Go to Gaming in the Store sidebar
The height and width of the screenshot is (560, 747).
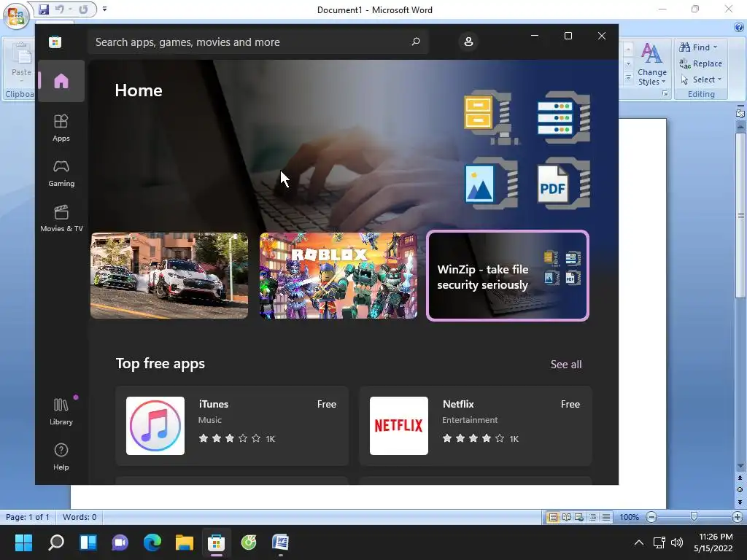pyautogui.click(x=61, y=173)
